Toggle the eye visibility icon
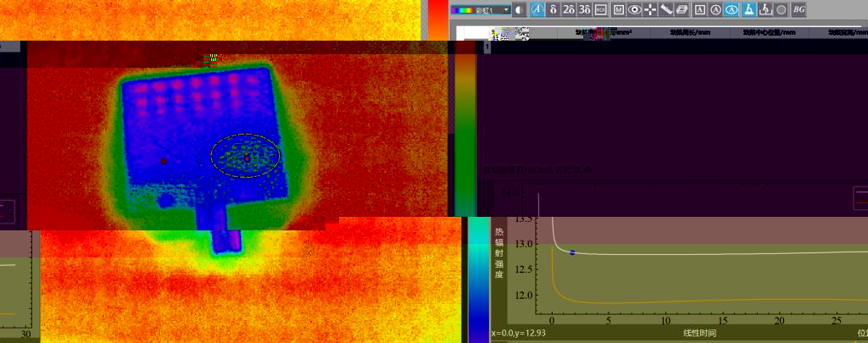This screenshot has height=343, width=868. (634, 9)
